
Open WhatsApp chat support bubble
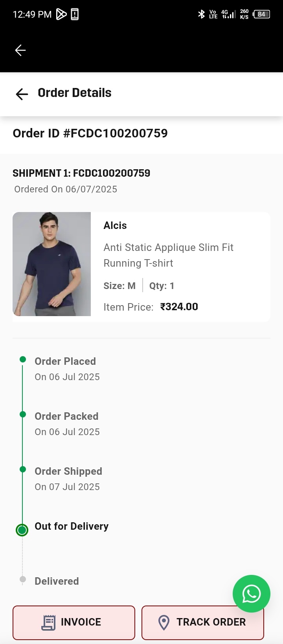click(252, 593)
